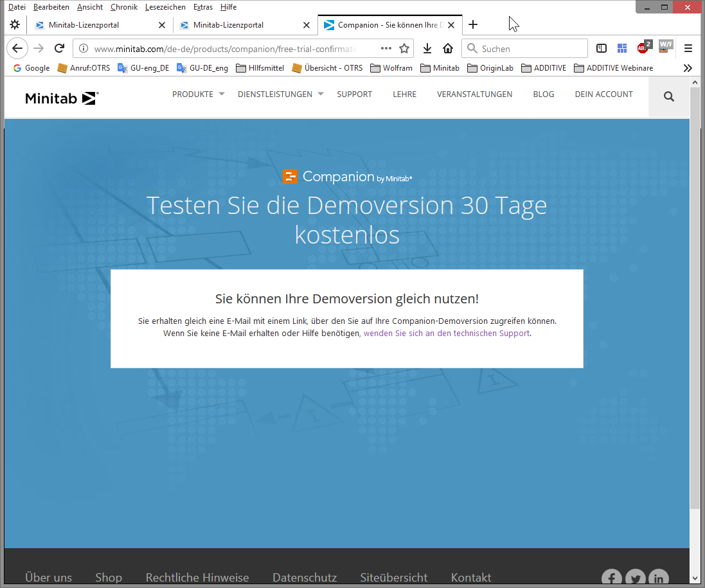The height and width of the screenshot is (588, 705).
Task: Switch to the second Minitab-Lizenzportal tab
Action: coord(245,25)
